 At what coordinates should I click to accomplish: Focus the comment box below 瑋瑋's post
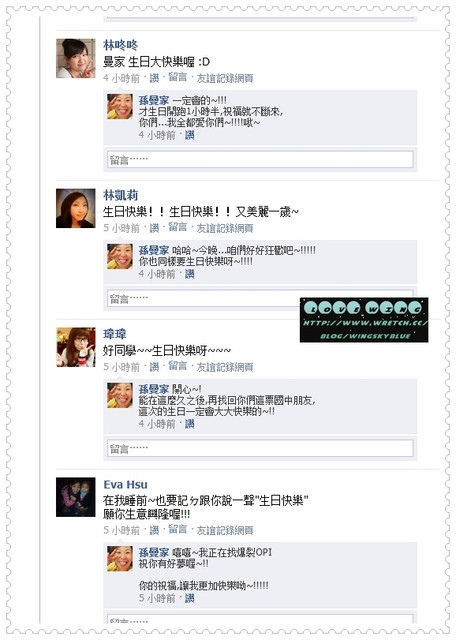click(260, 449)
